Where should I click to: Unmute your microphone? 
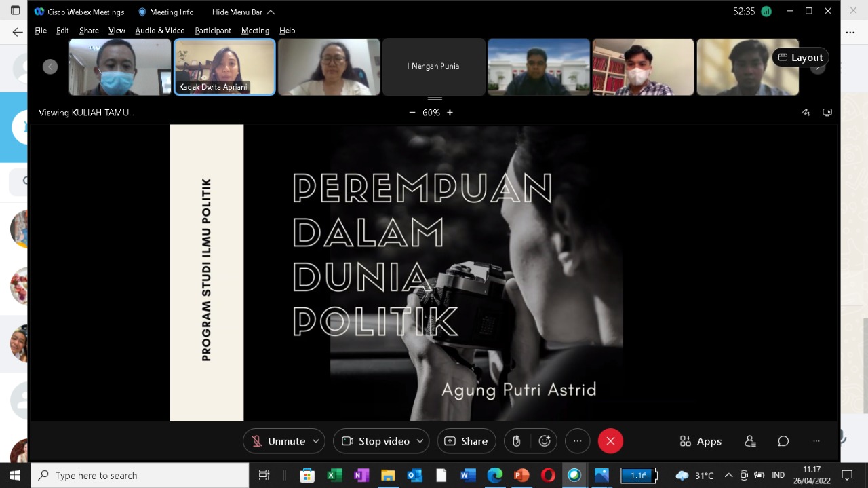(279, 441)
